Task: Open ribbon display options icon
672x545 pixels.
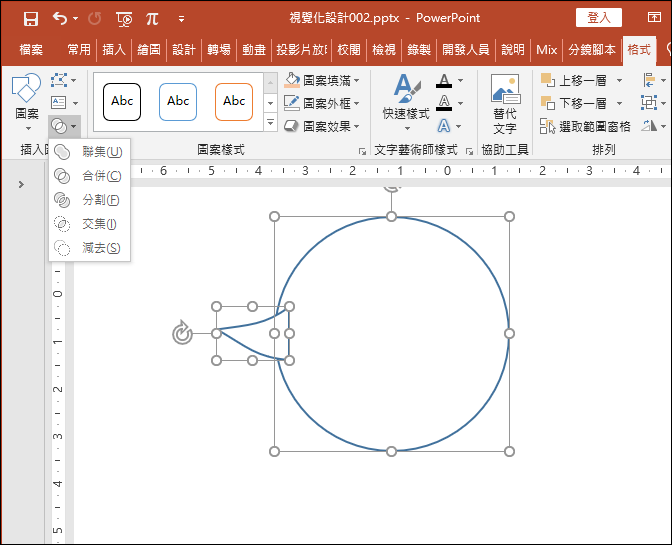Action: coord(654,17)
